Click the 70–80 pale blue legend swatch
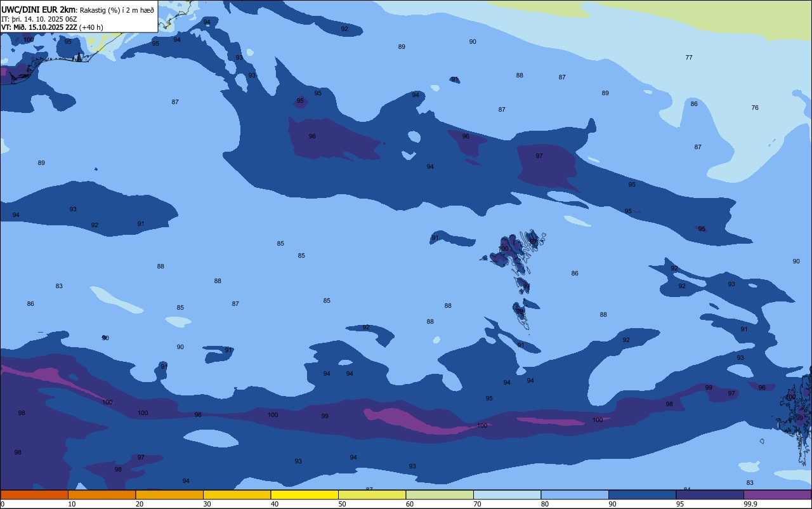 pyautogui.click(x=507, y=494)
